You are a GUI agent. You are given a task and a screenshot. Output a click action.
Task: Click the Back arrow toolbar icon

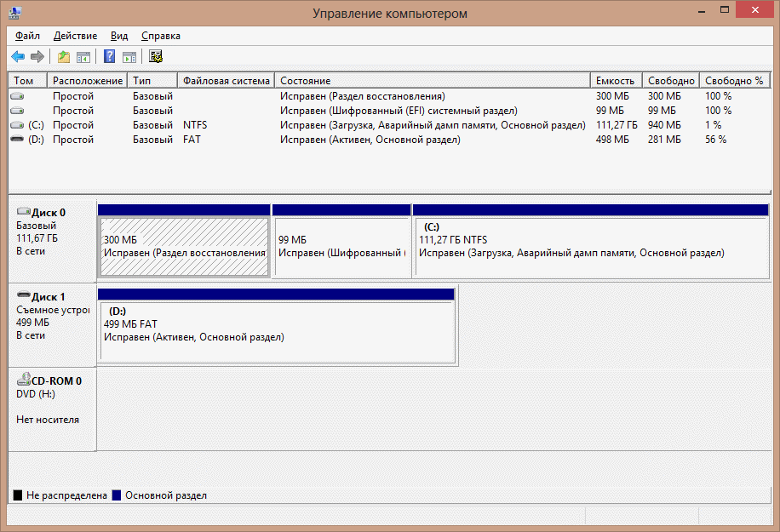[x=18, y=57]
